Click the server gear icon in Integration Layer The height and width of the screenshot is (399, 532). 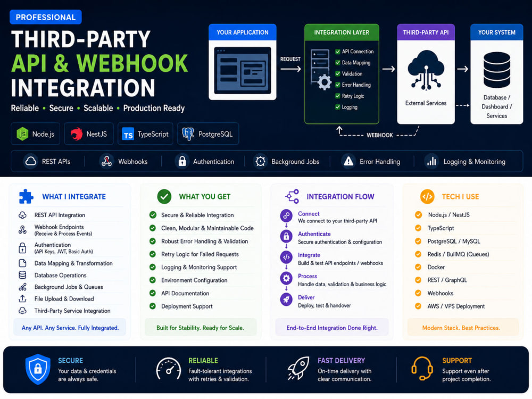pyautogui.click(x=321, y=70)
